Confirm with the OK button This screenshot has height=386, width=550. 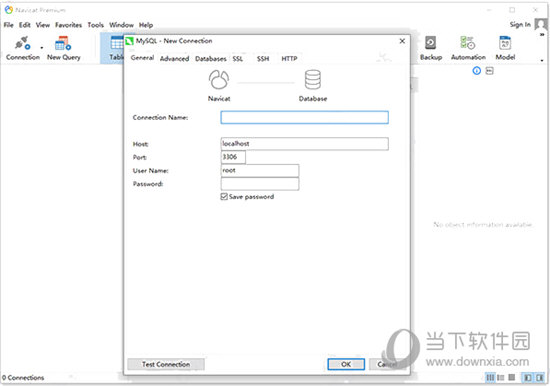tap(346, 364)
